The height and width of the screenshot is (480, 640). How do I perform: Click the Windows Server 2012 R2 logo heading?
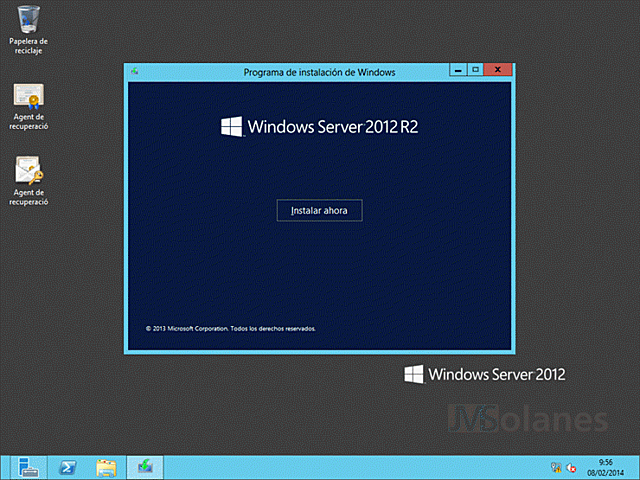(x=320, y=127)
